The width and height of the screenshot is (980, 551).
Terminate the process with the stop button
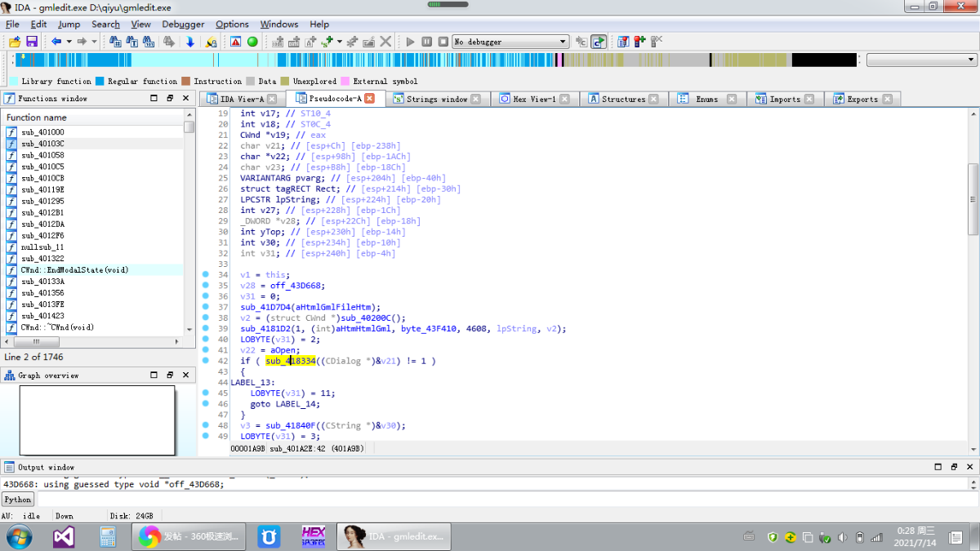[x=443, y=42]
